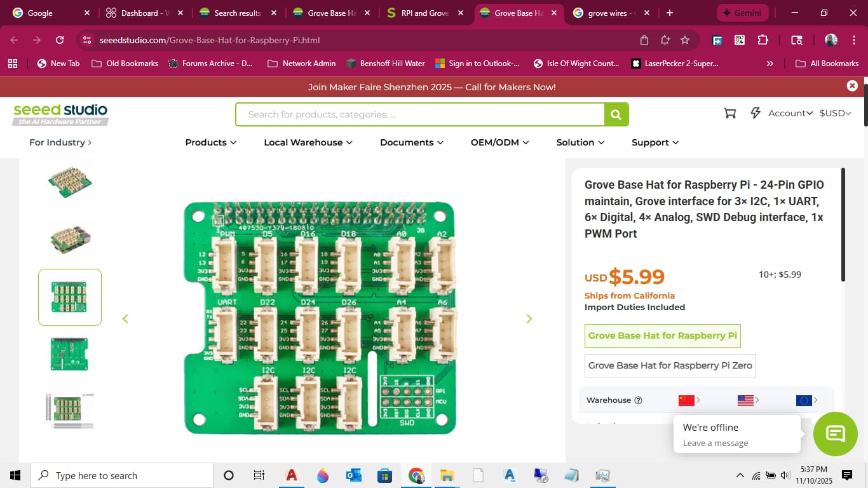Open the $USD currency dropdown
868x488 pixels.
tap(835, 113)
